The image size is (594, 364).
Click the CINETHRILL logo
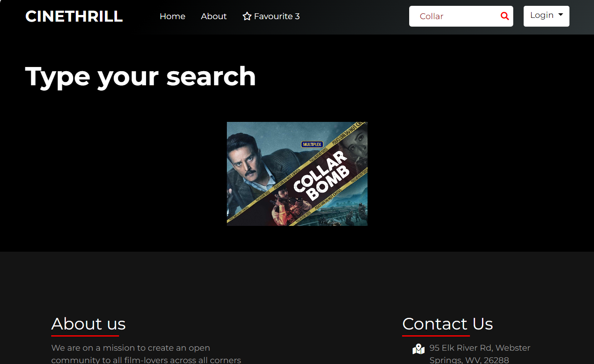[x=74, y=16]
